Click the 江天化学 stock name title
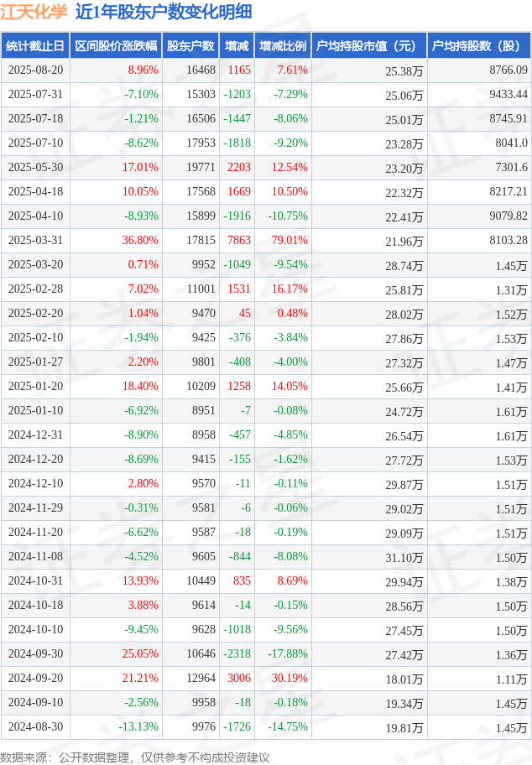The image size is (532, 765). coord(34,12)
